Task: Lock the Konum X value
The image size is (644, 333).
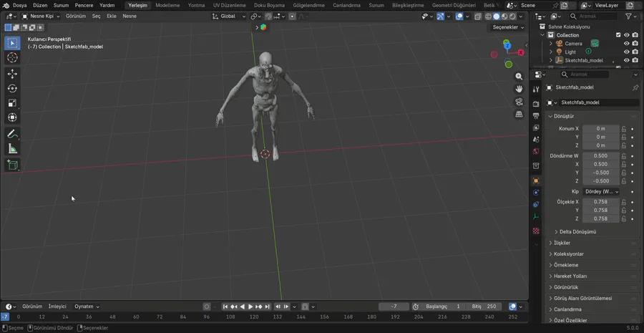Action: pos(624,129)
